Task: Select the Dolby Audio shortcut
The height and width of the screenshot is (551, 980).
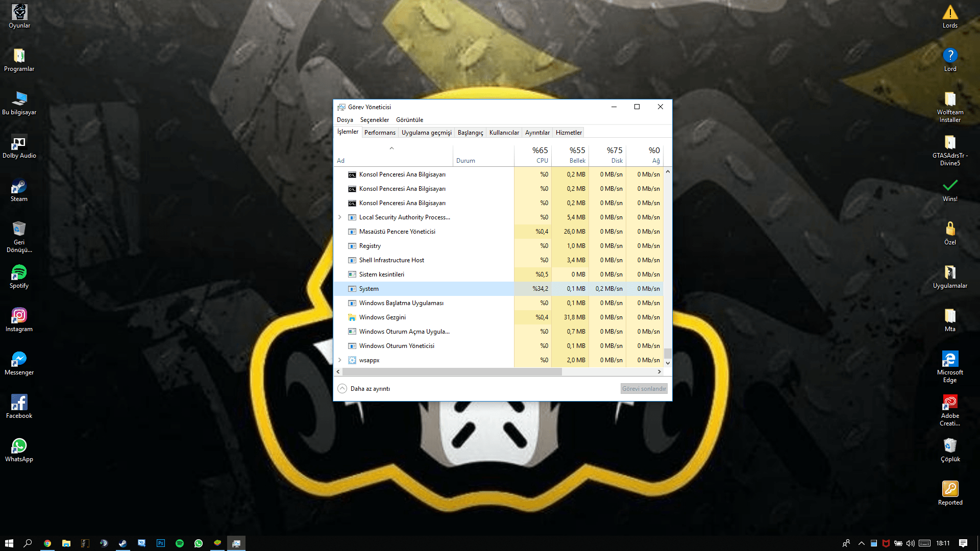Action: (x=19, y=146)
